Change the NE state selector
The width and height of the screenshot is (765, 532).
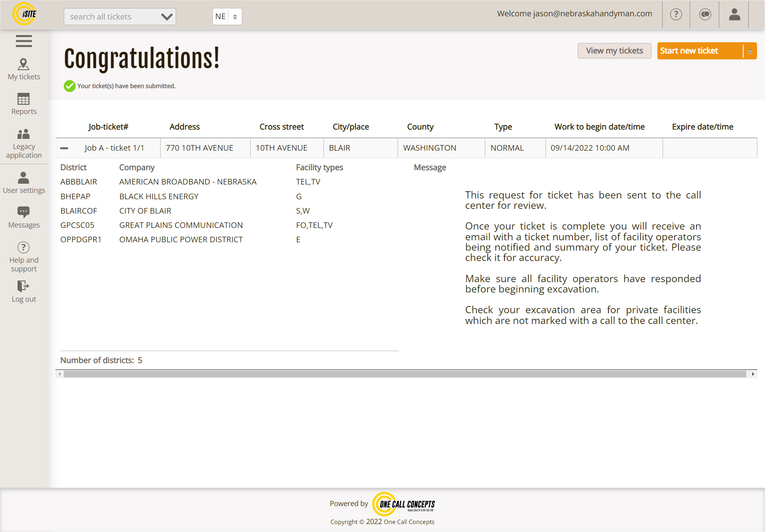click(227, 17)
